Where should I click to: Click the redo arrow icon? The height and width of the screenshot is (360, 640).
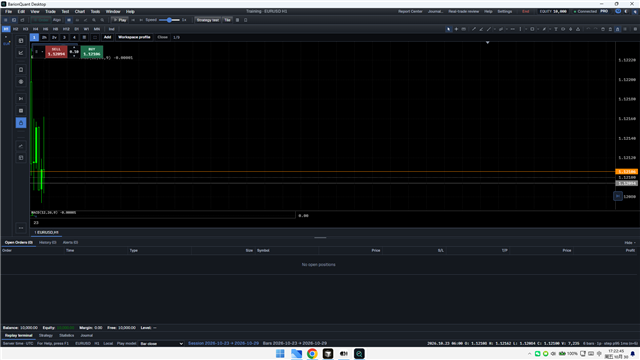pos(596,29)
